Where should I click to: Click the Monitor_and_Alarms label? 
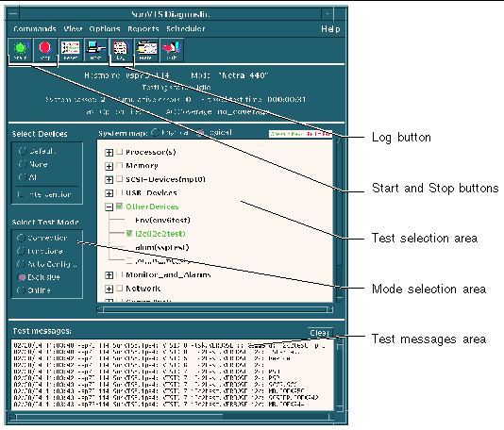coord(168,275)
